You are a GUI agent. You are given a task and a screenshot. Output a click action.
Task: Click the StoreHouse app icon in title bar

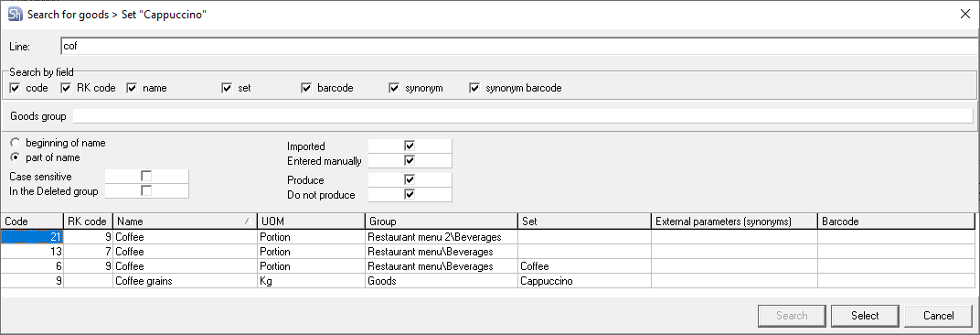[15, 15]
